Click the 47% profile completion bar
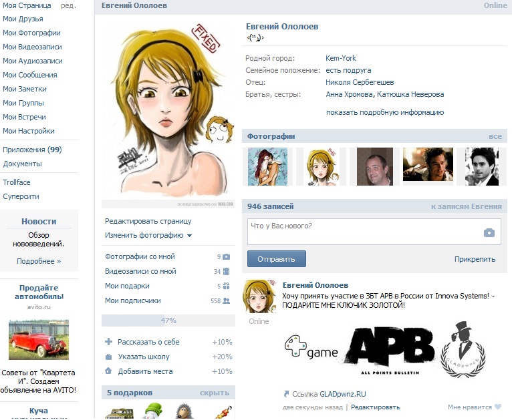Viewport: 512px width, 420px height. click(x=168, y=321)
